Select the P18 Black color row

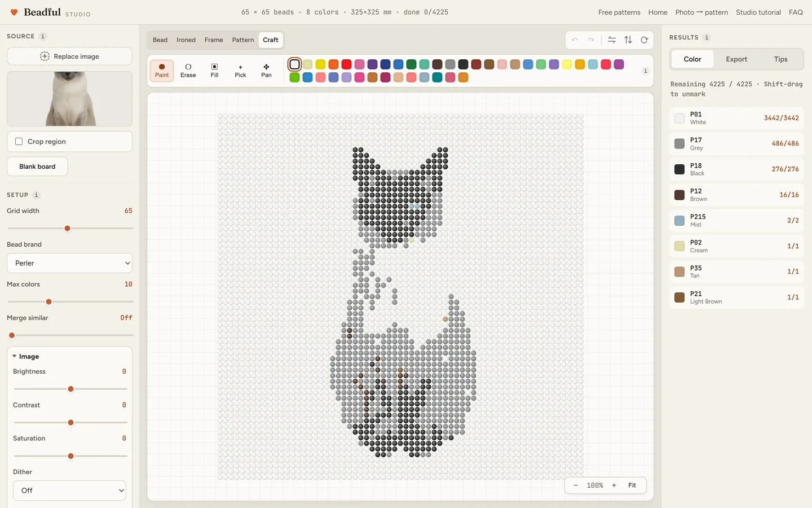736,169
